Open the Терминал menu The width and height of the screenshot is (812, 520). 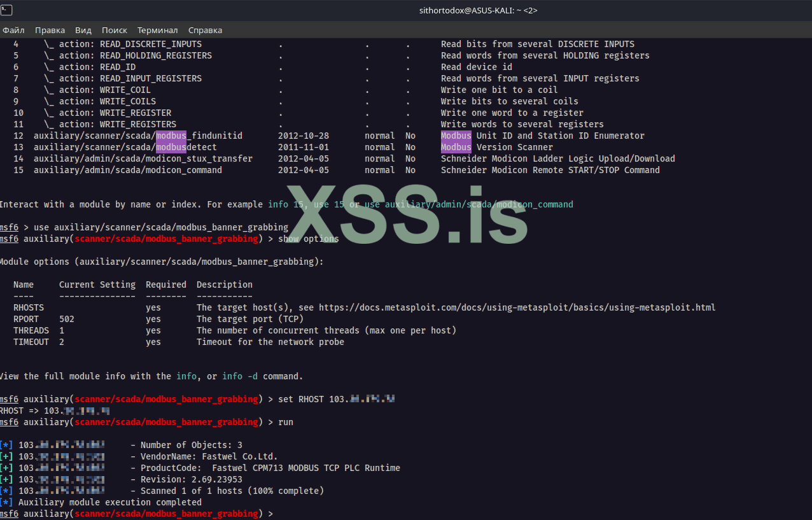tap(158, 30)
